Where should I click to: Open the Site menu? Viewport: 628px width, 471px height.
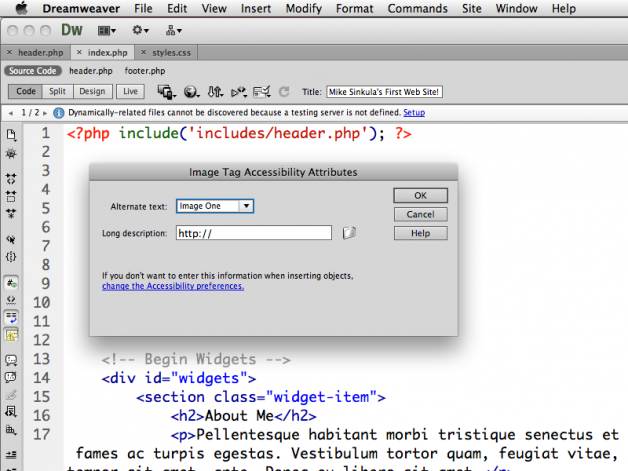[471, 8]
